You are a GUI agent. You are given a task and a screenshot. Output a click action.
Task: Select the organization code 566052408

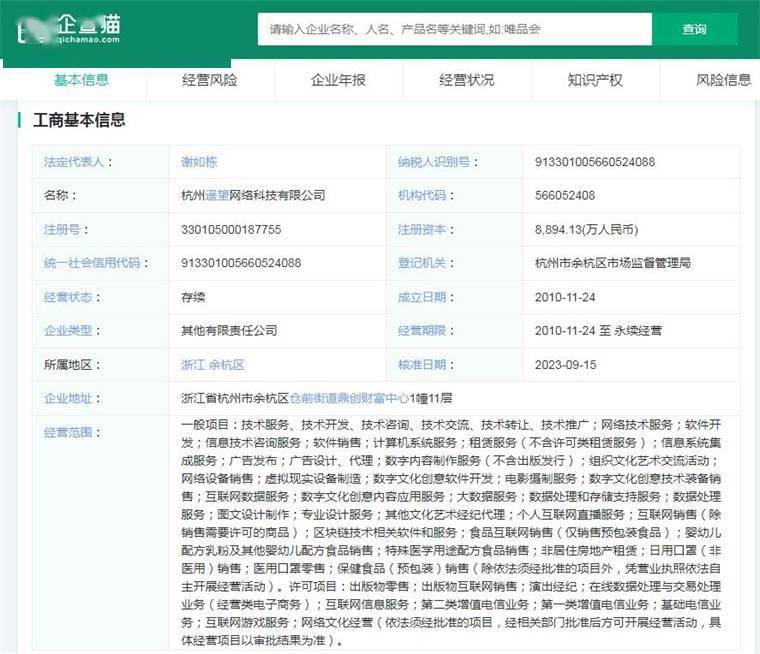click(x=565, y=195)
